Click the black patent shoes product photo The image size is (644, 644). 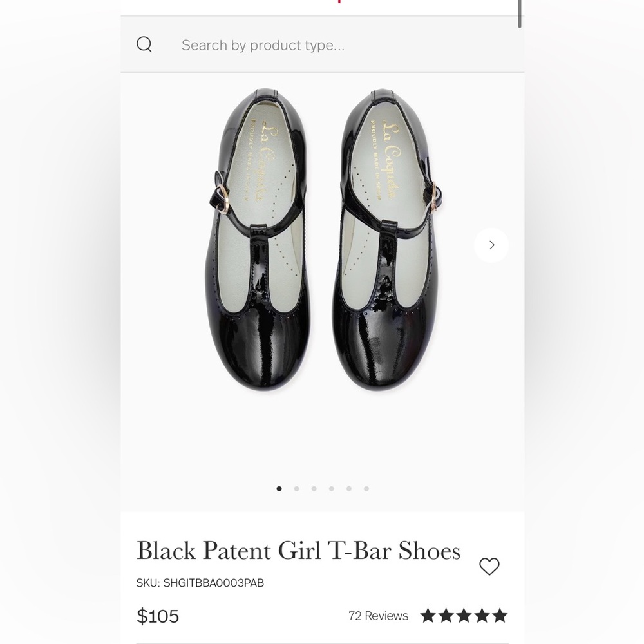tap(322, 258)
